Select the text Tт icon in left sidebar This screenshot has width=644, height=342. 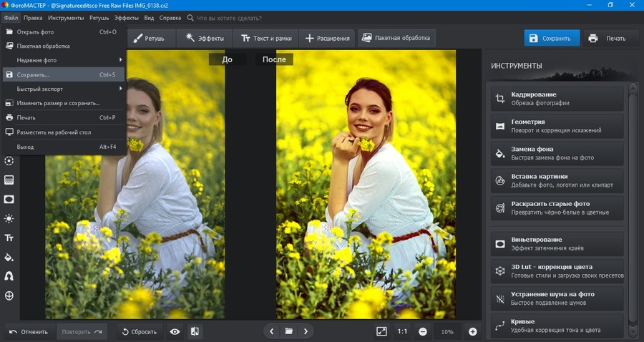[x=9, y=238]
